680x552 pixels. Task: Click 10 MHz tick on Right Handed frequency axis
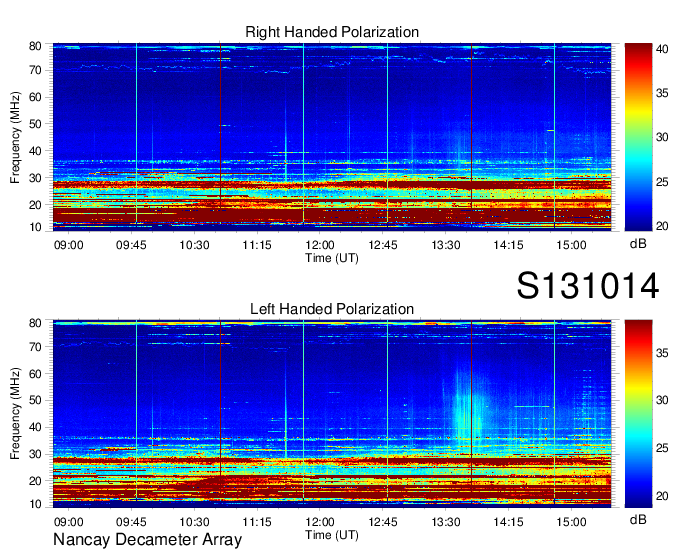(x=35, y=227)
